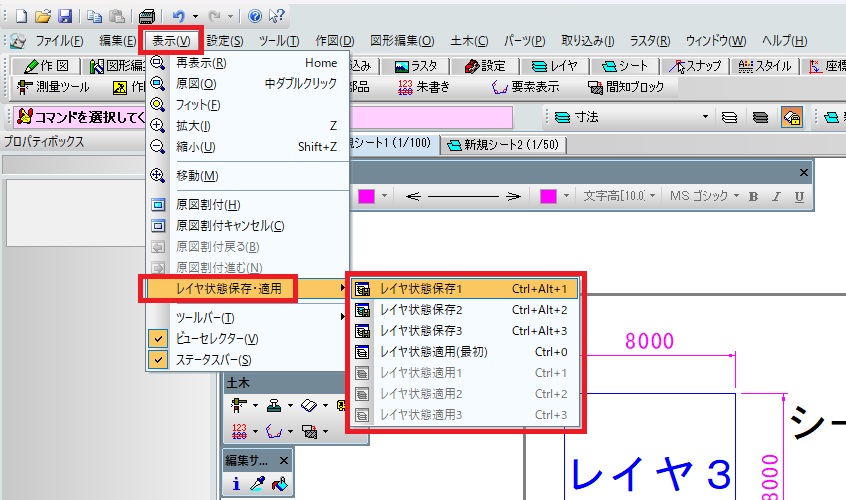Switch to 新規シート2 (1/50) tab
The height and width of the screenshot is (500, 846).
(x=504, y=145)
